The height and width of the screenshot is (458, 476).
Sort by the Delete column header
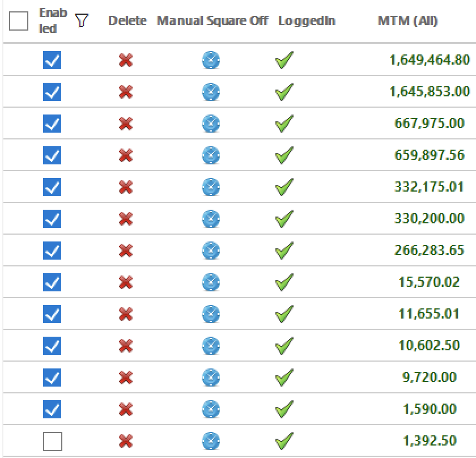click(x=127, y=20)
